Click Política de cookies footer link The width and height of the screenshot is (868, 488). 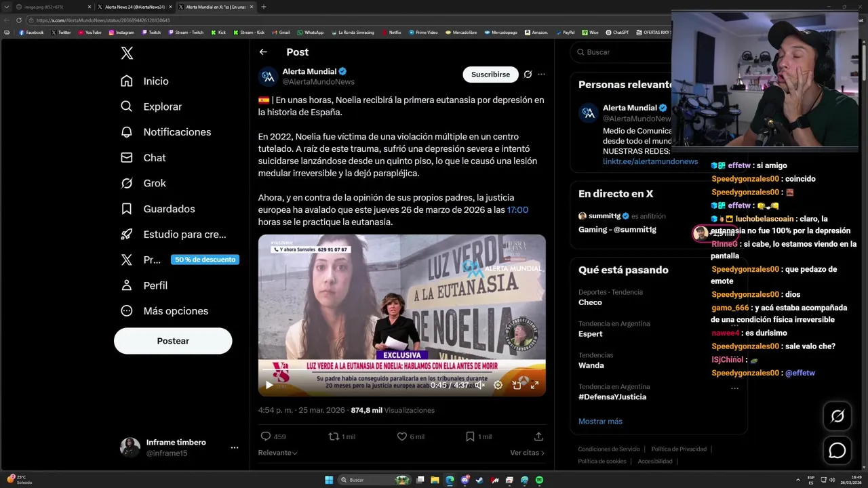[602, 462]
